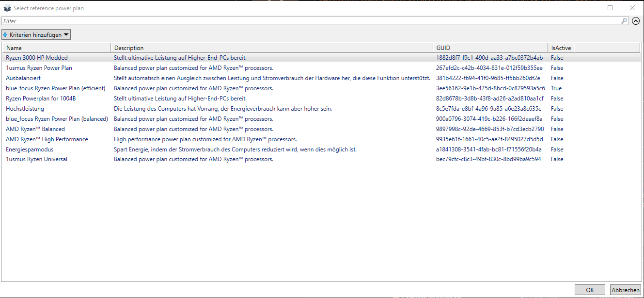This screenshot has height=298, width=644.
Task: Select the 1usmus Ryzen Universal plan
Action: click(321, 159)
